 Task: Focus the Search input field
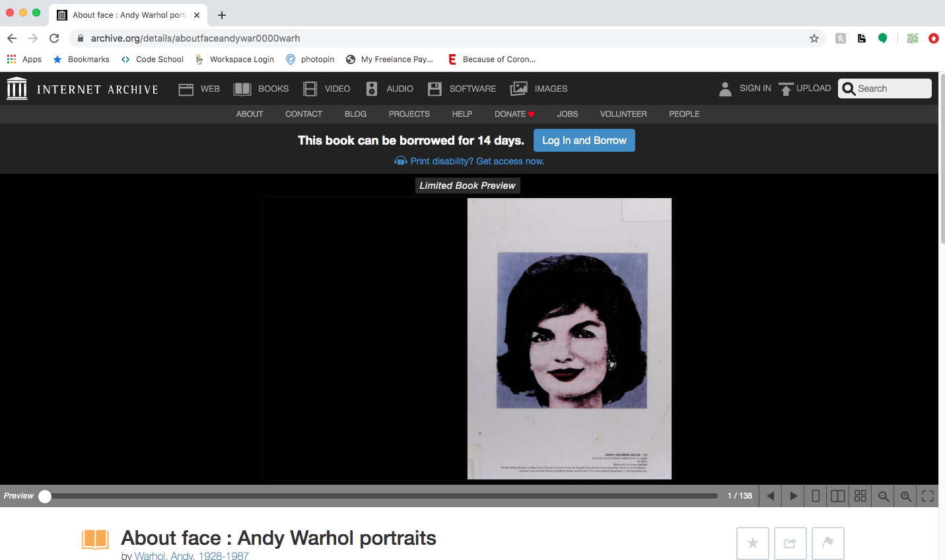[x=885, y=88]
